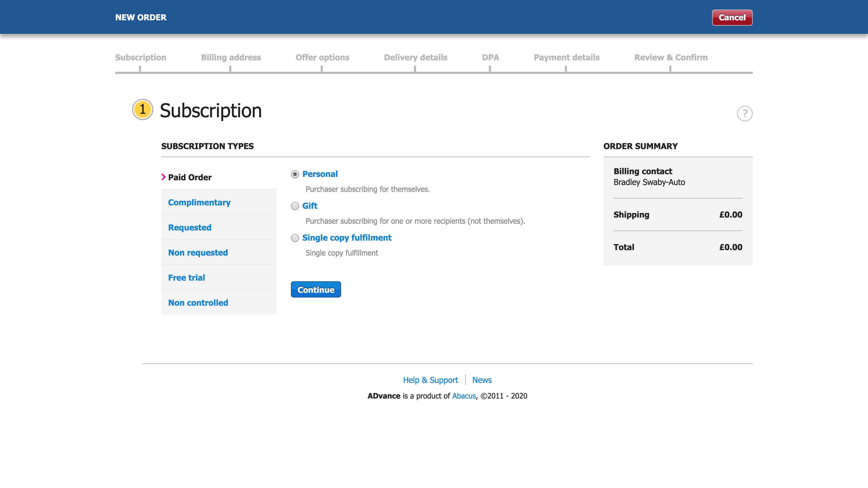Open the Help & Support link
The width and height of the screenshot is (868, 488).
(x=430, y=380)
